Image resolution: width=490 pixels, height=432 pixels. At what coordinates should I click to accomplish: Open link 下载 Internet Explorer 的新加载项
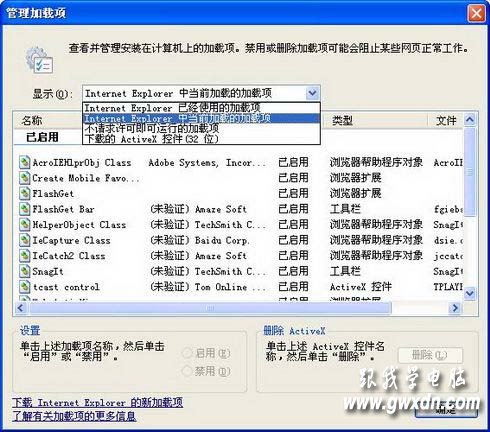click(97, 403)
